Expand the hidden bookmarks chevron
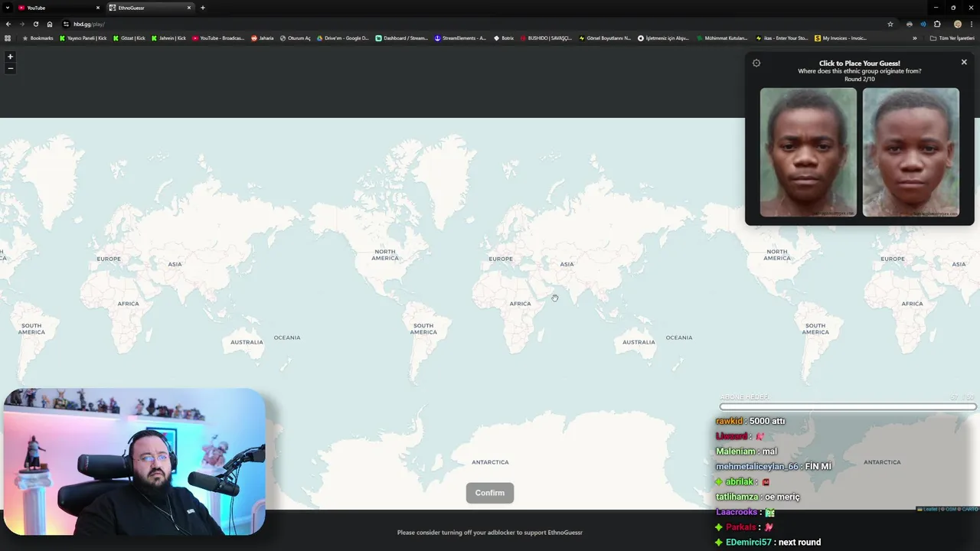980x551 pixels. (914, 37)
